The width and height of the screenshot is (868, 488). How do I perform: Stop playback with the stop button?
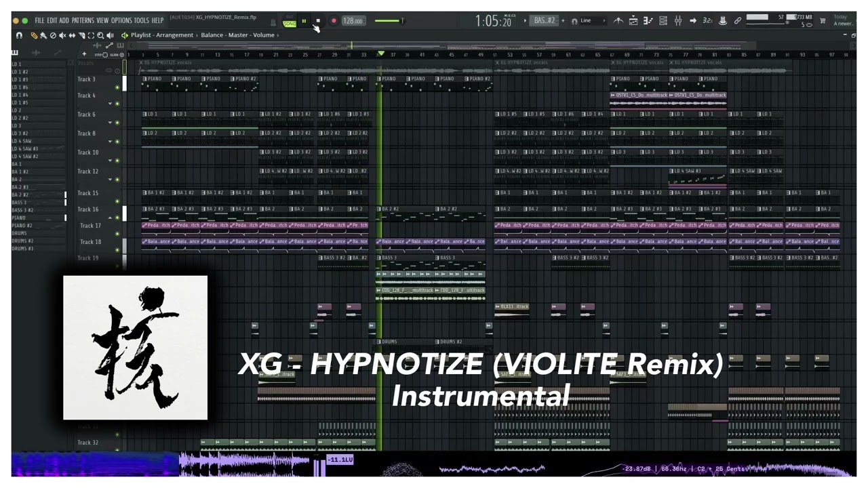[317, 21]
